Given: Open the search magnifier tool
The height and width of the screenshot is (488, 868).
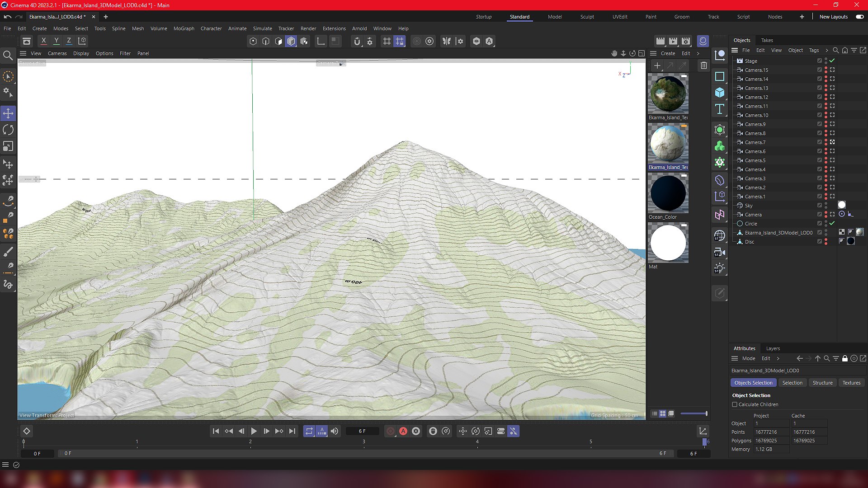Looking at the screenshot, I should [x=8, y=56].
